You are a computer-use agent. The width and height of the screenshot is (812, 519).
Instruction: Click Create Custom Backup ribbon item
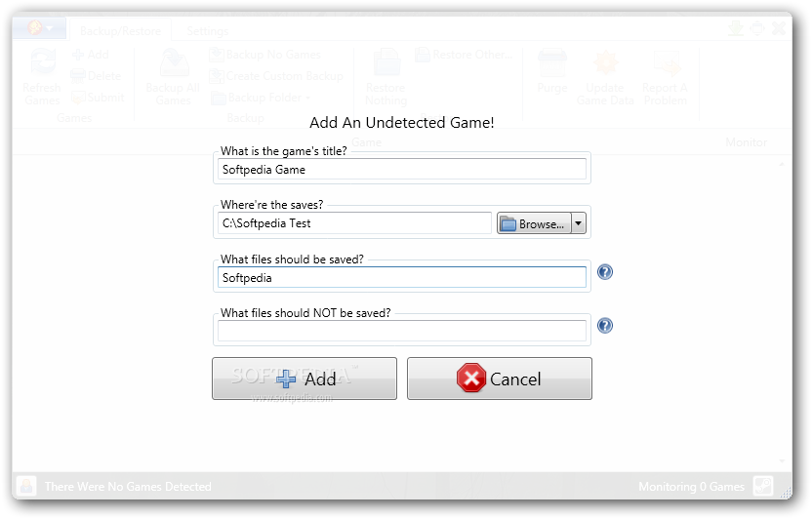(x=276, y=76)
